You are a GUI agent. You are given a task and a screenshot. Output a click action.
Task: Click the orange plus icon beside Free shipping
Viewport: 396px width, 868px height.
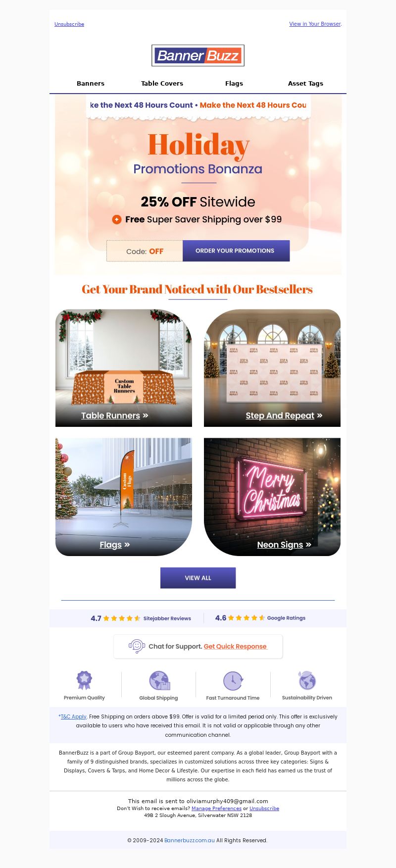[x=117, y=219]
